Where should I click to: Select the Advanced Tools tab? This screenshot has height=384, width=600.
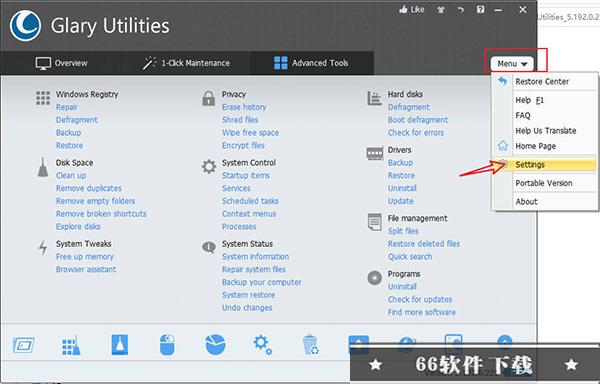(x=311, y=63)
